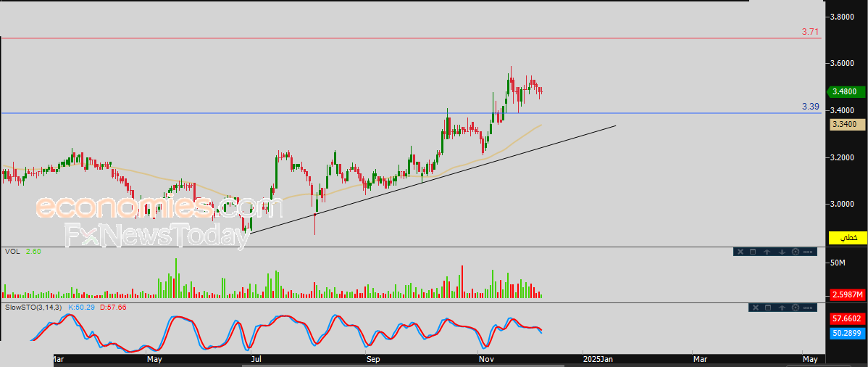Screen dimensions: 868x367
Task: Open SlowSTO indicator settings gear
Action: click(x=796, y=308)
